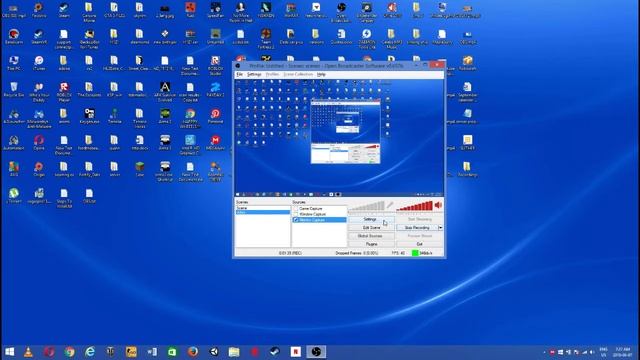Open the Scene Collection menu
Image resolution: width=640 pixels, height=360 pixels.
[x=298, y=74]
